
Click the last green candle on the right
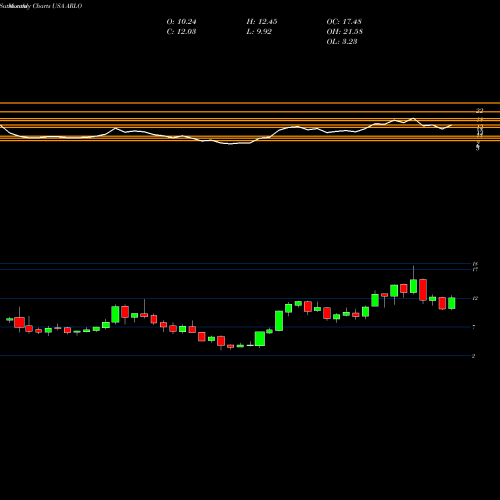click(452, 303)
